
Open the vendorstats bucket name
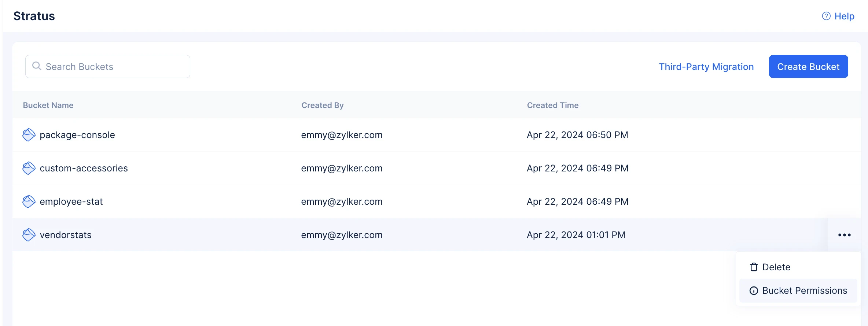pos(66,235)
